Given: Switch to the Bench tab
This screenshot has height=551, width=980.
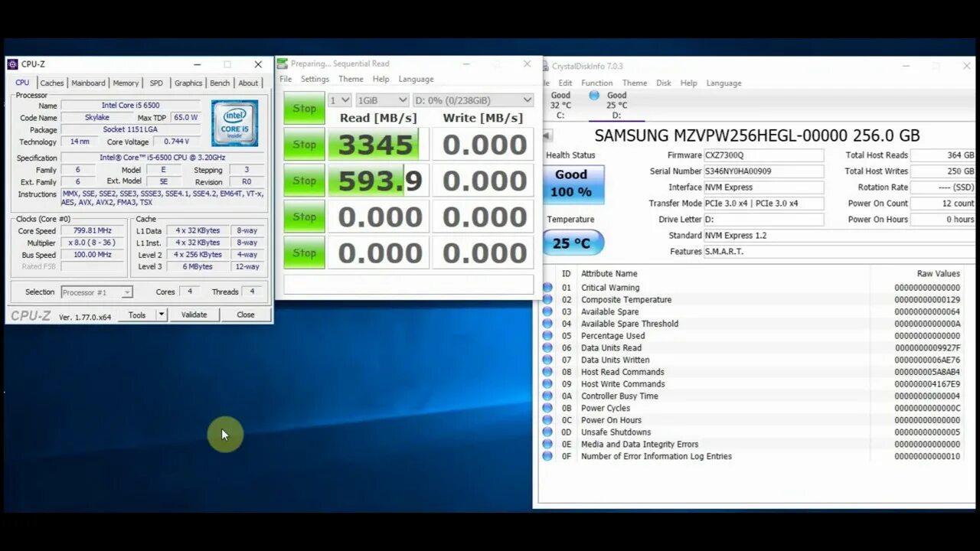Looking at the screenshot, I should tap(220, 83).
